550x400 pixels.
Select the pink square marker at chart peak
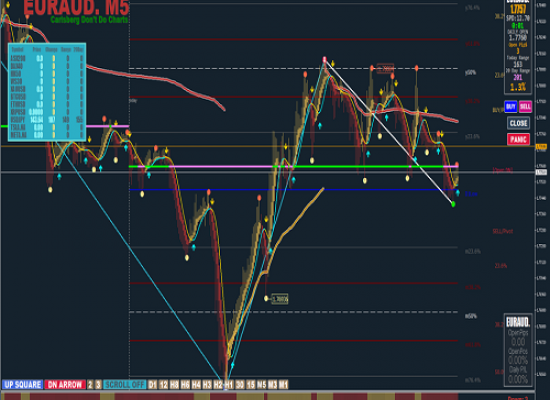(324, 59)
